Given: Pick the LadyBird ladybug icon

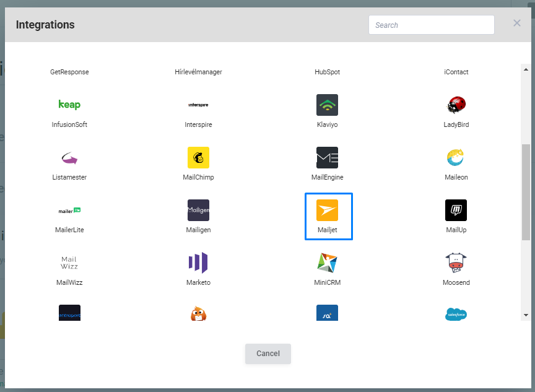Looking at the screenshot, I should click(456, 105).
